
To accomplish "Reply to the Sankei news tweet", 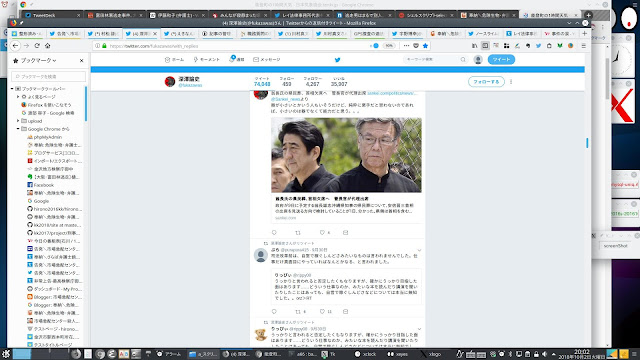I will pos(274,232).
